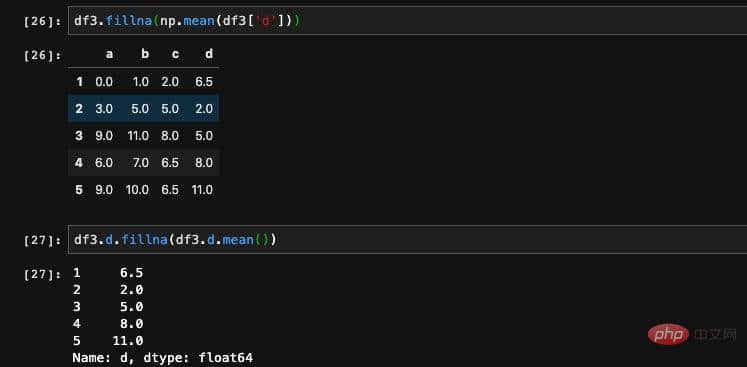Click the highlighted row index 2

79,109
